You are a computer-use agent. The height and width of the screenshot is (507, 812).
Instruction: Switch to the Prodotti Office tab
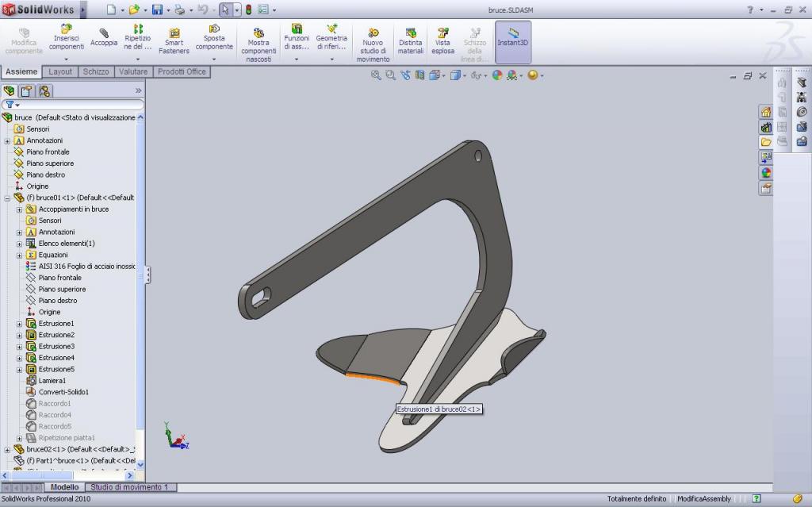pos(182,71)
